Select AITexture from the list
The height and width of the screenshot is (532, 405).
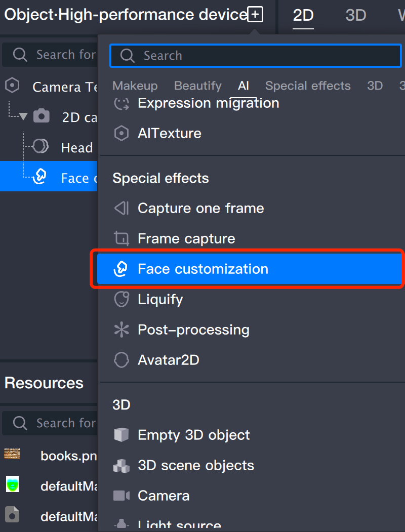pos(169,133)
